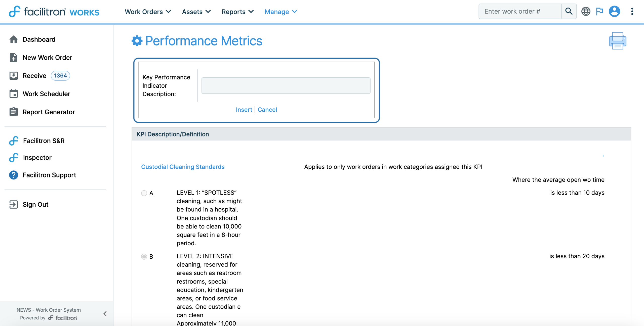Click the search magnifier icon
644x326 pixels.
(x=569, y=11)
